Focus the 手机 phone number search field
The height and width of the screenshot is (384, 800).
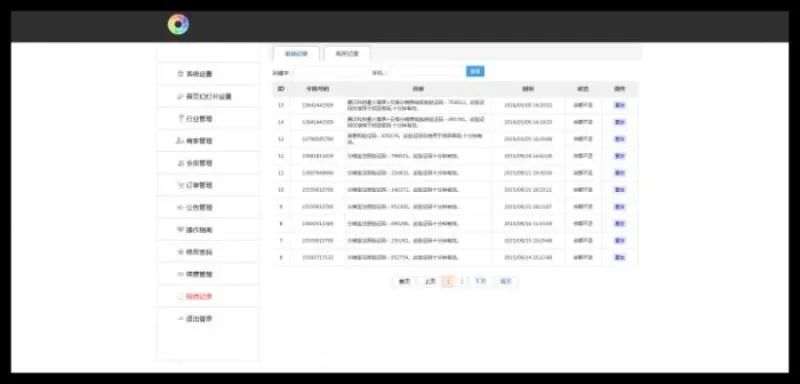427,72
